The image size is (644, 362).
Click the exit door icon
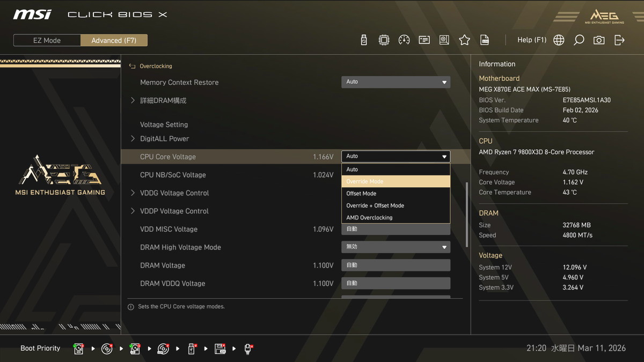tap(619, 40)
